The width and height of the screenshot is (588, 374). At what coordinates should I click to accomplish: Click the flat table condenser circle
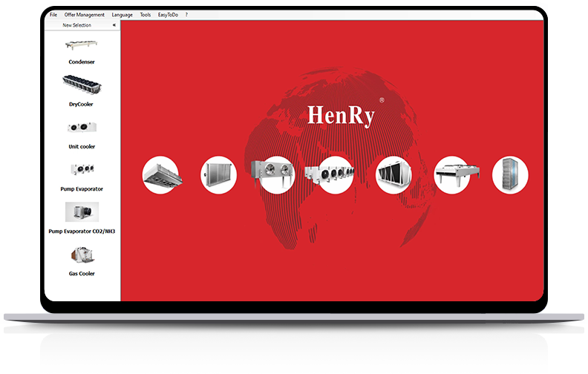pyautogui.click(x=456, y=175)
